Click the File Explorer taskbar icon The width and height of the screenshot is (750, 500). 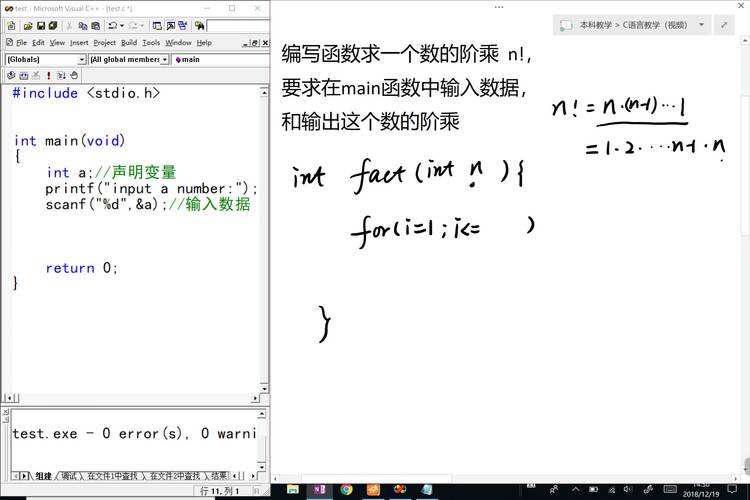pyautogui.click(x=293, y=489)
